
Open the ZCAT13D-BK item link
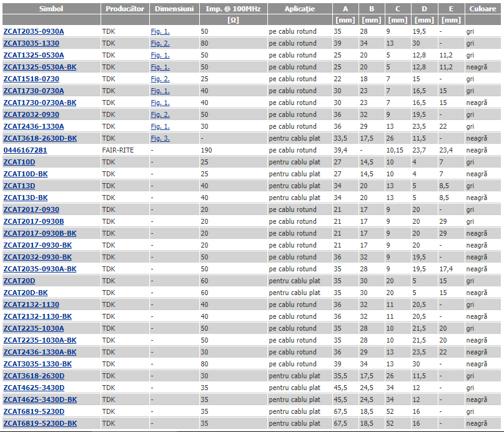tap(26, 198)
